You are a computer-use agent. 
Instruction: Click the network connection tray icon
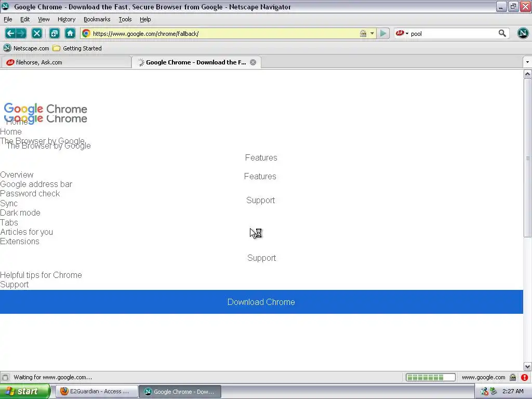pyautogui.click(x=484, y=392)
